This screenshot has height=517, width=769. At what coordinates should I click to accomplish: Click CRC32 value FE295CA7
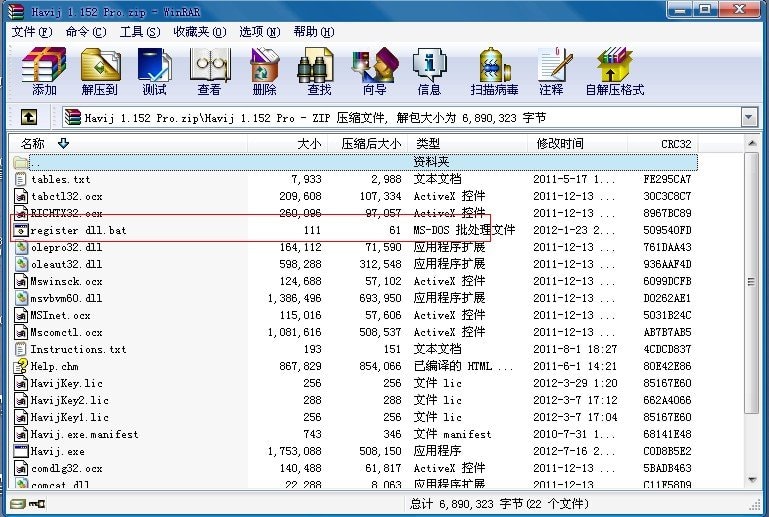[x=667, y=179]
